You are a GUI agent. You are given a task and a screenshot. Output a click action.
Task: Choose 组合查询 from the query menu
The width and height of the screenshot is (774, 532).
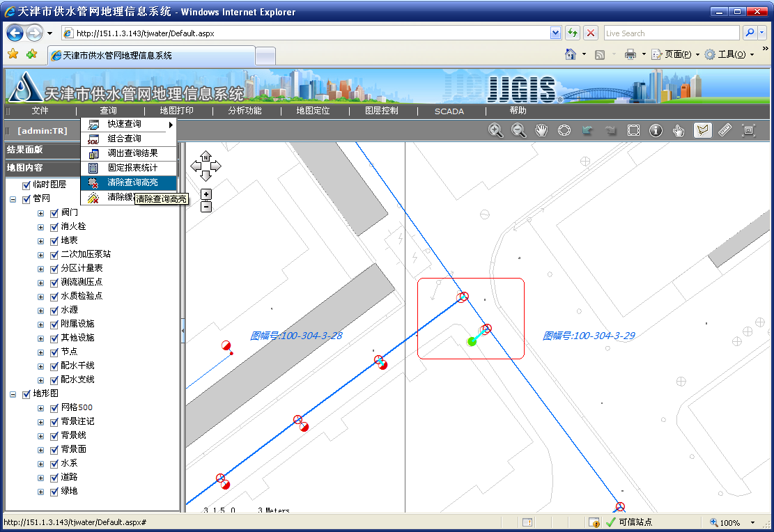pos(124,139)
